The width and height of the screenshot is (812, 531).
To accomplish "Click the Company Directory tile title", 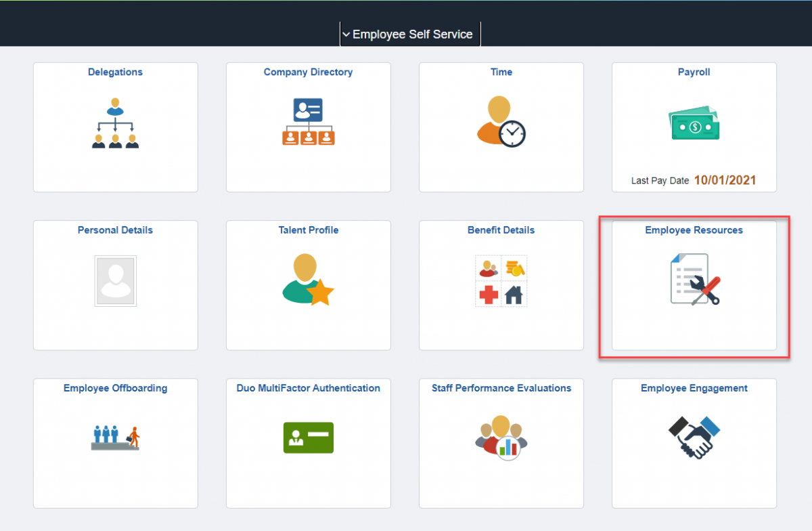I will (x=309, y=72).
